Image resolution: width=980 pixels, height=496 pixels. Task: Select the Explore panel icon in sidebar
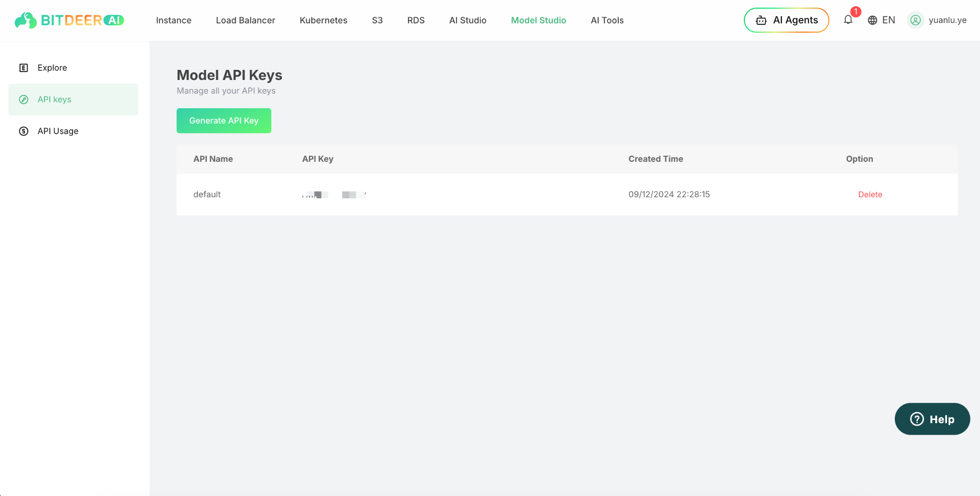coord(23,68)
